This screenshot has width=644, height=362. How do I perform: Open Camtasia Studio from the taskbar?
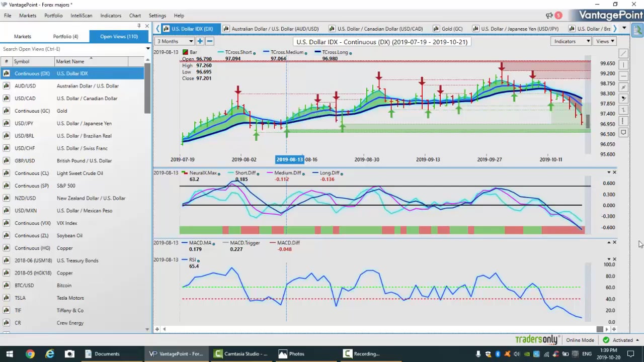pos(241,353)
